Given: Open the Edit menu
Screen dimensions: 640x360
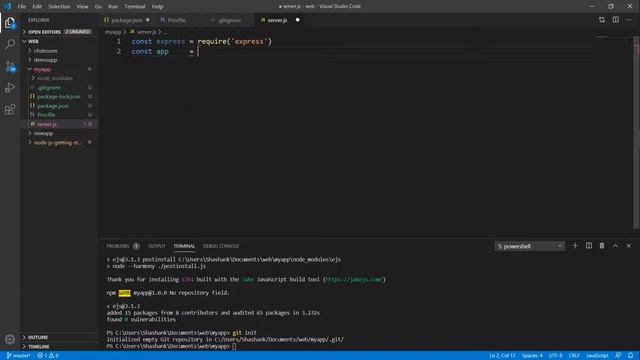Looking at the screenshot, I should pos(37,7).
